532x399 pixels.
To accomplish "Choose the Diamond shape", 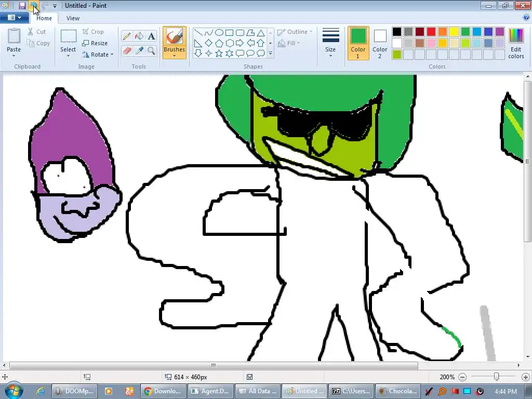I will point(209,43).
